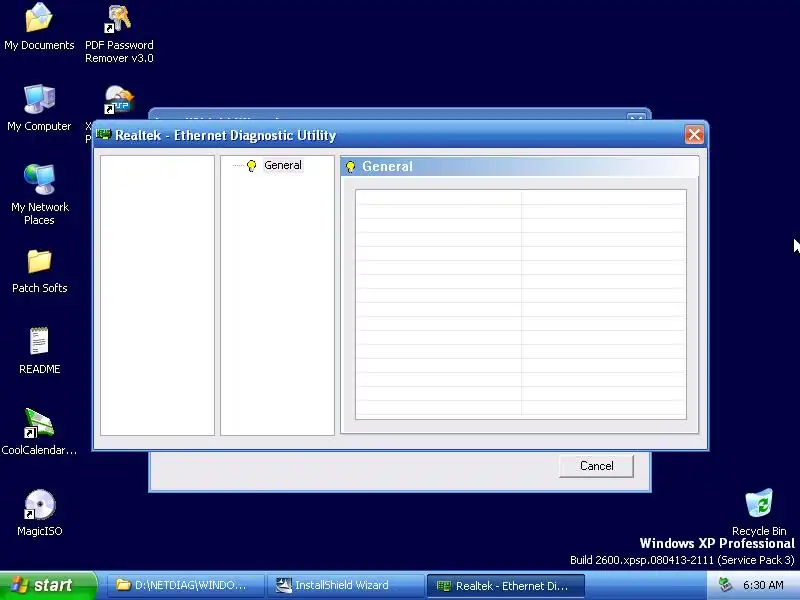800x600 pixels.
Task: Click the 6:30 AM clock
Action: [763, 585]
